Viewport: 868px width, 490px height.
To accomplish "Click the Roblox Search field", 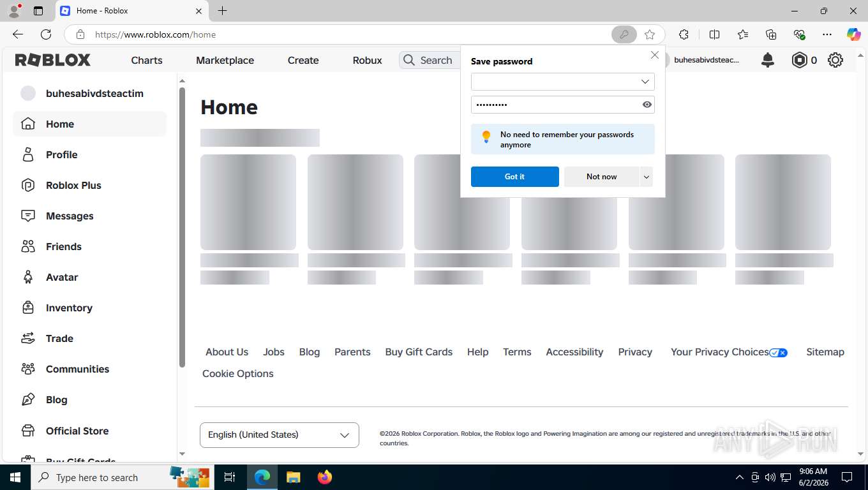I will click(429, 60).
